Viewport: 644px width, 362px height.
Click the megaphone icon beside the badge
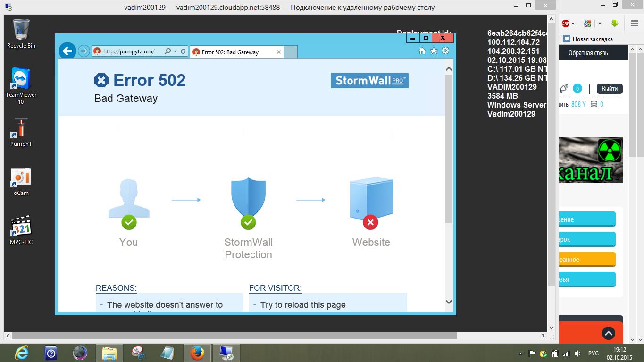563,89
